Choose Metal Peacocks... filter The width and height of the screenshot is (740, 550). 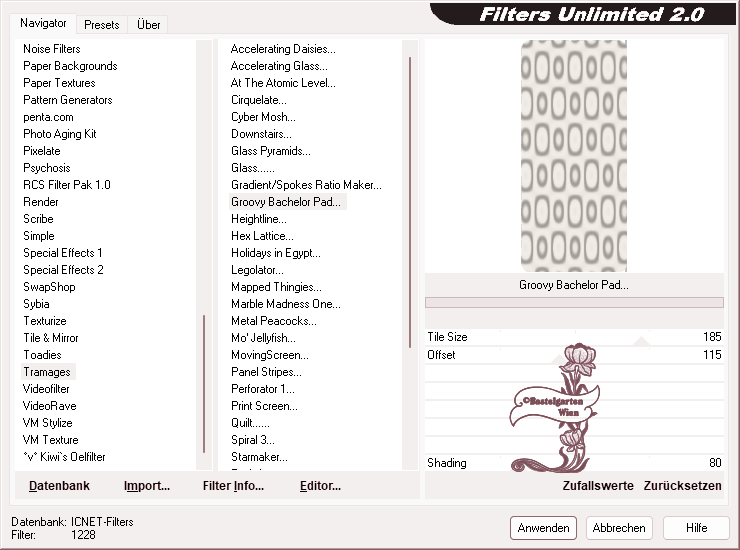click(x=274, y=321)
